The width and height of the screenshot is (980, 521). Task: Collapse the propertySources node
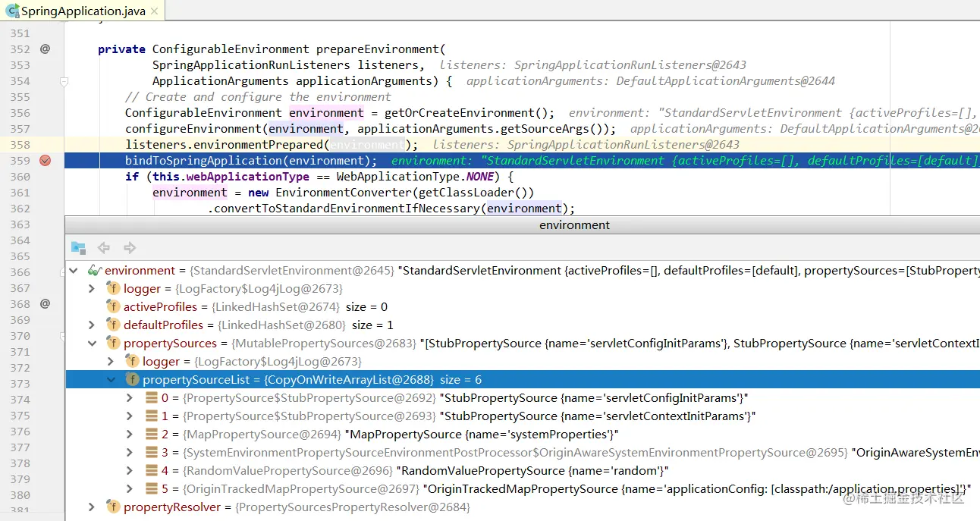(92, 343)
